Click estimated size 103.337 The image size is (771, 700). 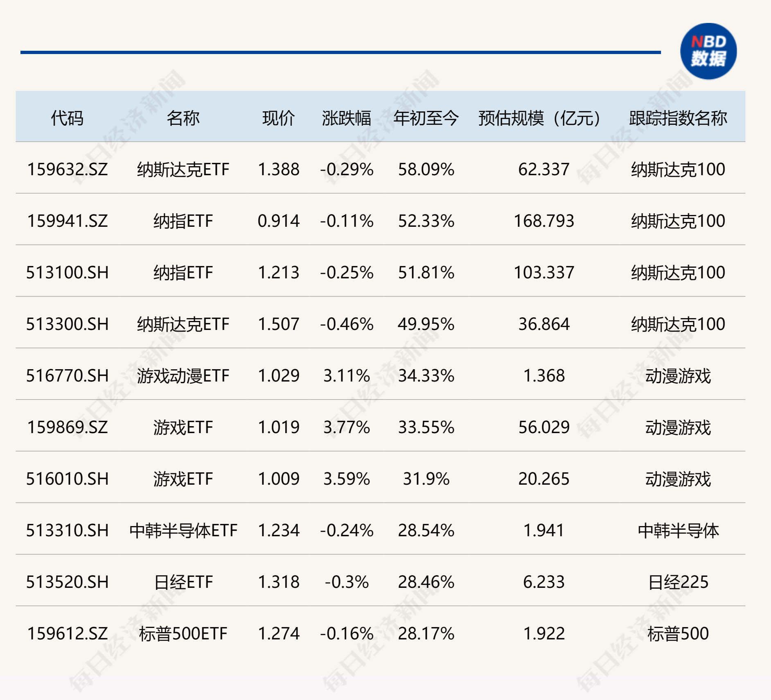tap(544, 273)
